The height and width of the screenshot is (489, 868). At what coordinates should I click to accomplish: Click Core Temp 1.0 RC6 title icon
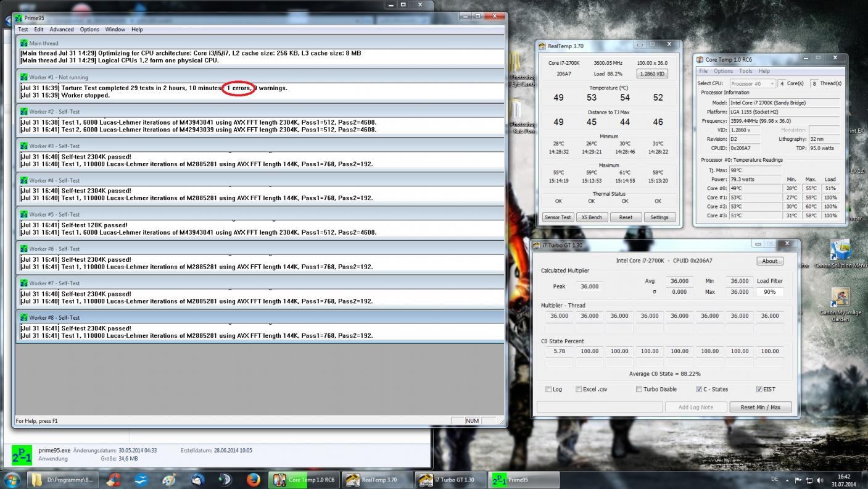click(700, 60)
